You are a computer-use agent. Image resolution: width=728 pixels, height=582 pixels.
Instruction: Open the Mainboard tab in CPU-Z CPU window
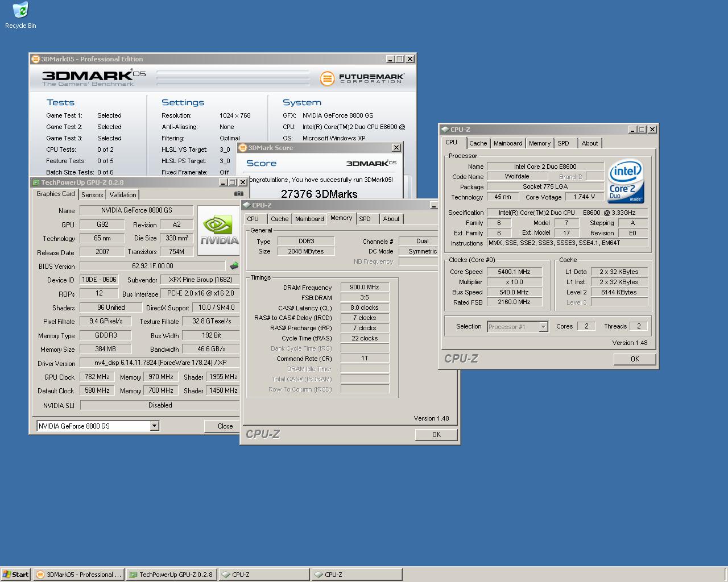(508, 143)
